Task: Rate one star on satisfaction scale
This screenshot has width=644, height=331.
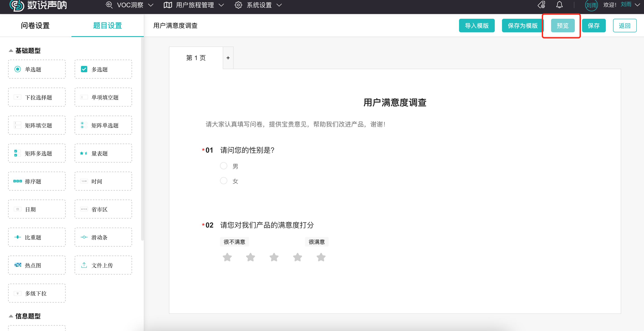Action: (227, 257)
